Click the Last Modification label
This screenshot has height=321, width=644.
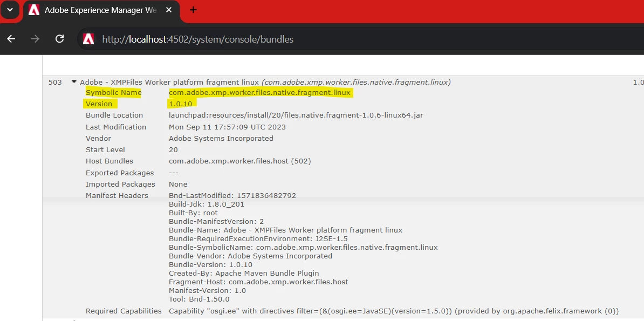tap(116, 127)
